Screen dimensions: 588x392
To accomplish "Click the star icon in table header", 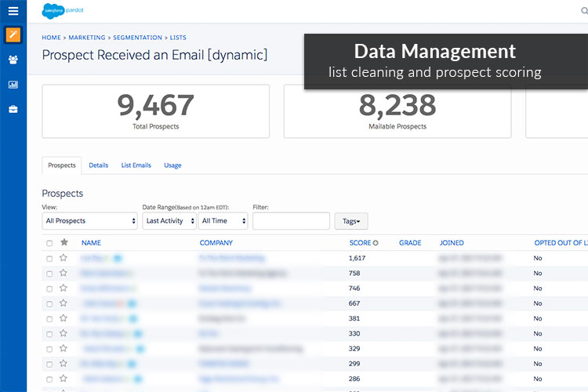I will [64, 242].
